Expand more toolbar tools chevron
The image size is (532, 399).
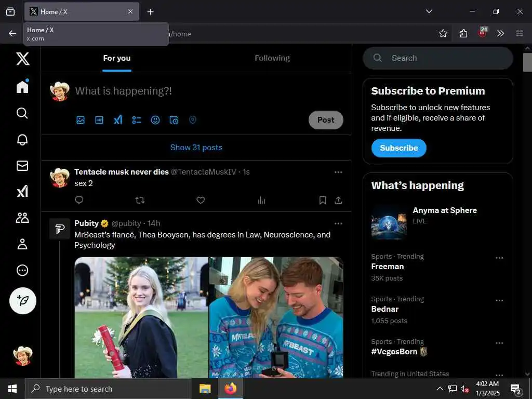pyautogui.click(x=500, y=34)
